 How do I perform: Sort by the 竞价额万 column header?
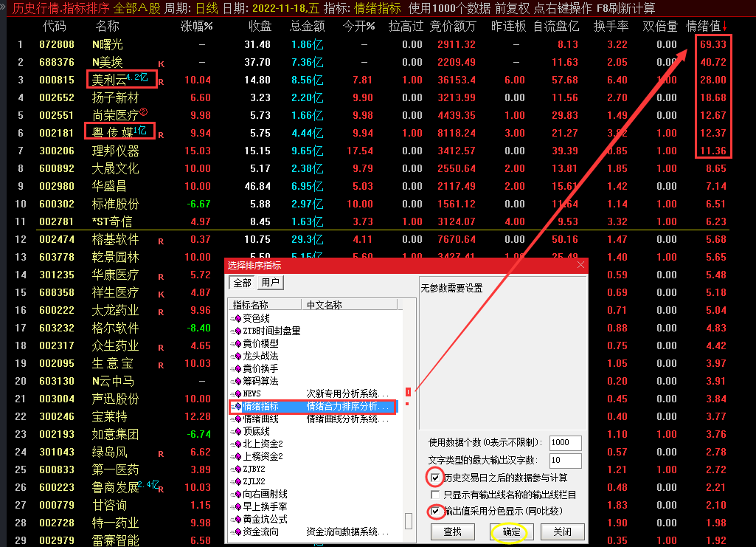[452, 26]
